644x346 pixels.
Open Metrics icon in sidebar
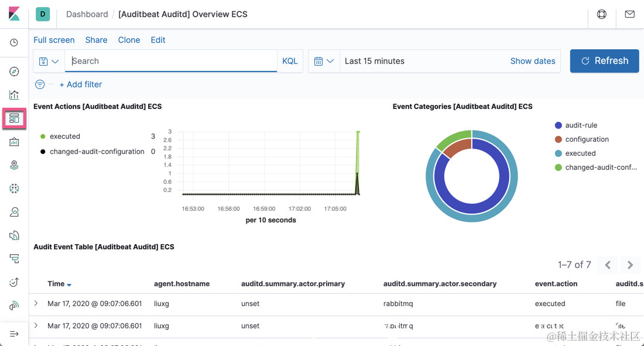click(x=14, y=212)
